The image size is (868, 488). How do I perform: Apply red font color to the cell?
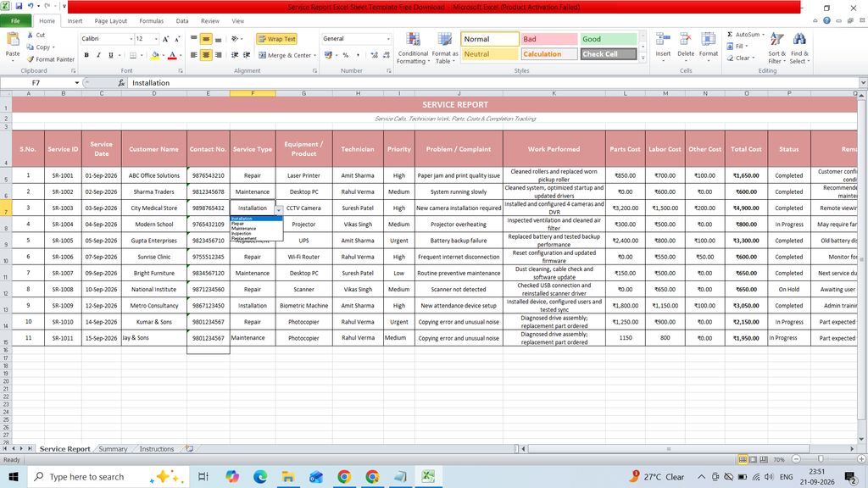pyautogui.click(x=172, y=55)
